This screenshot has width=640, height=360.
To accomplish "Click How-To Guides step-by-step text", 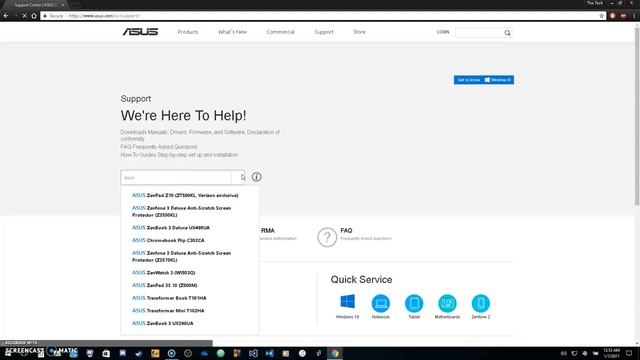I will coord(179,155).
